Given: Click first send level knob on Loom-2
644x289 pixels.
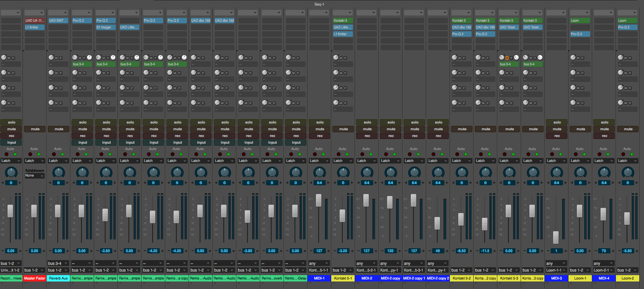Looking at the screenshot, I should point(620,57).
